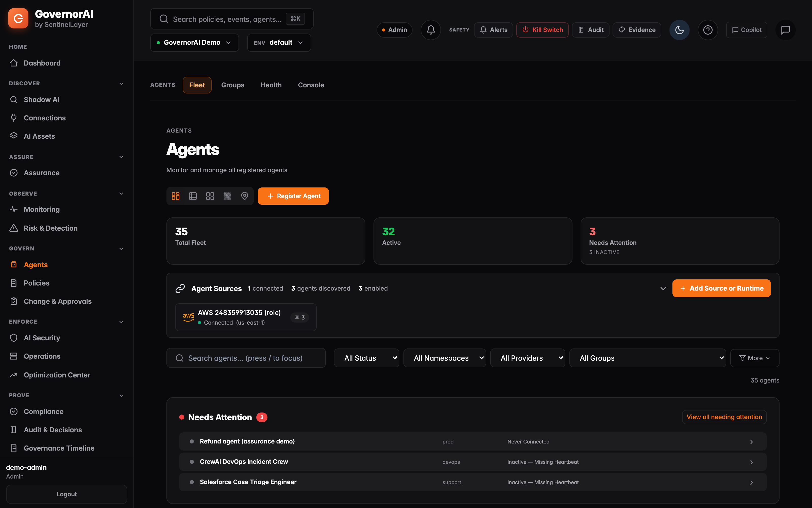812x508 pixels.
Task: Open the Audit button in header
Action: click(x=590, y=30)
